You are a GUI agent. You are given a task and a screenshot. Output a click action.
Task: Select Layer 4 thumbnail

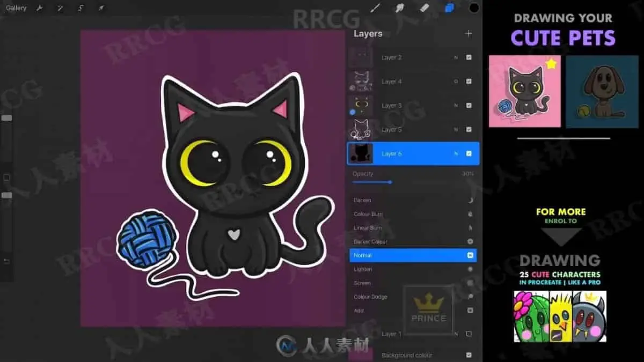click(x=361, y=82)
